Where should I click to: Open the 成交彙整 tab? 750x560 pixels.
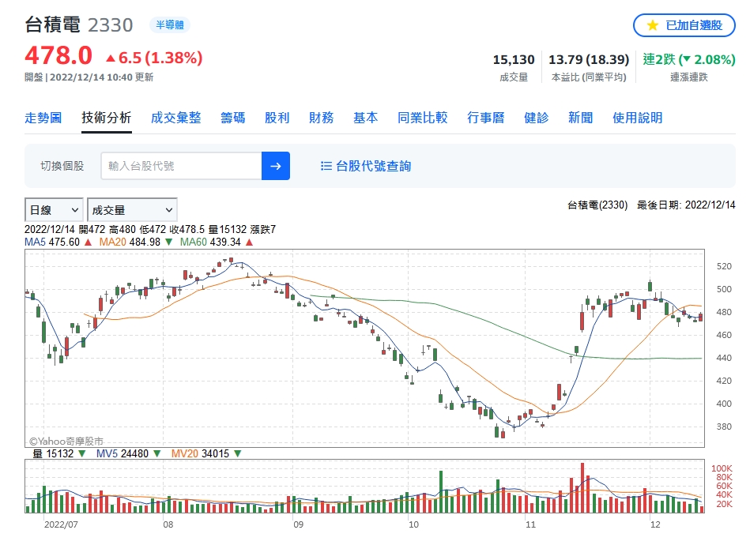pos(176,118)
